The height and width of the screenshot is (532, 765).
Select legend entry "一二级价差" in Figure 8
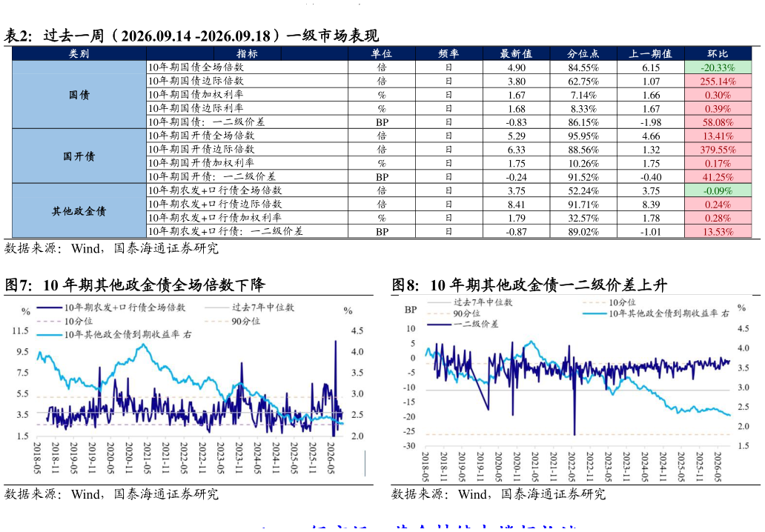(x=463, y=324)
